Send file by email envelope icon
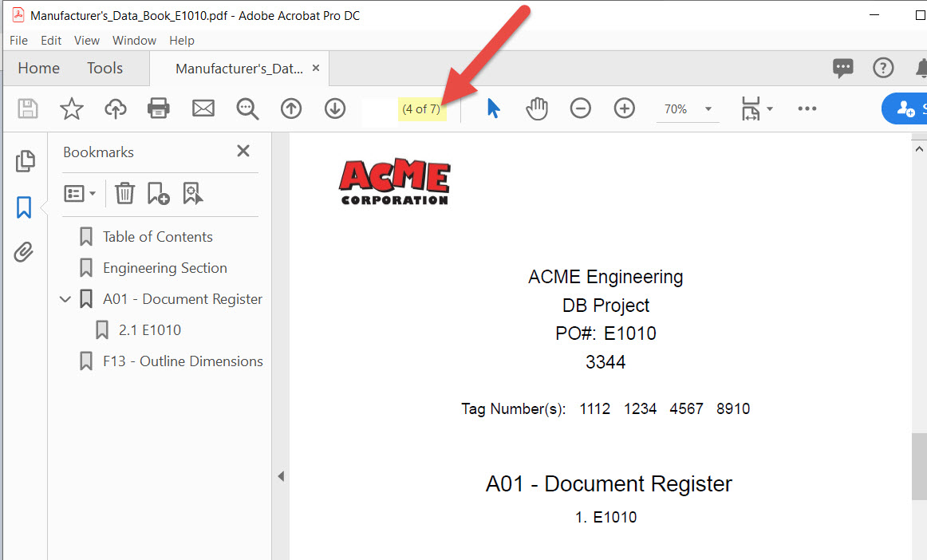 [203, 108]
